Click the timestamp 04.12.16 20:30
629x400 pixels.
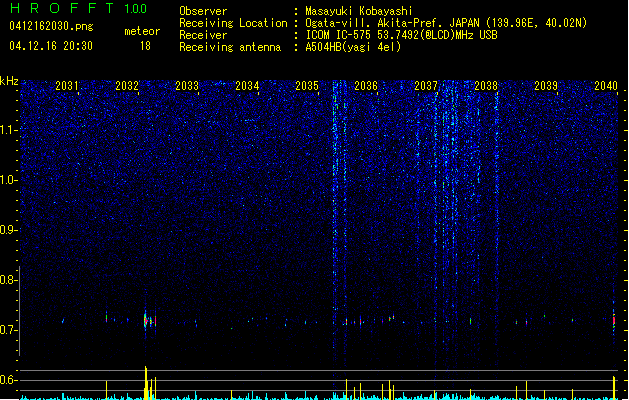click(51, 46)
